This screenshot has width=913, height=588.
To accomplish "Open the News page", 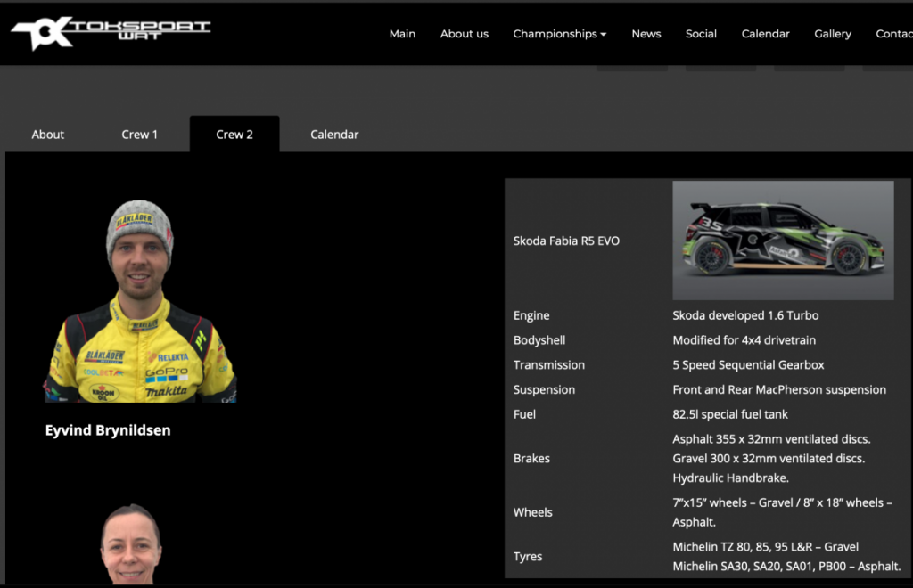I will (x=646, y=34).
